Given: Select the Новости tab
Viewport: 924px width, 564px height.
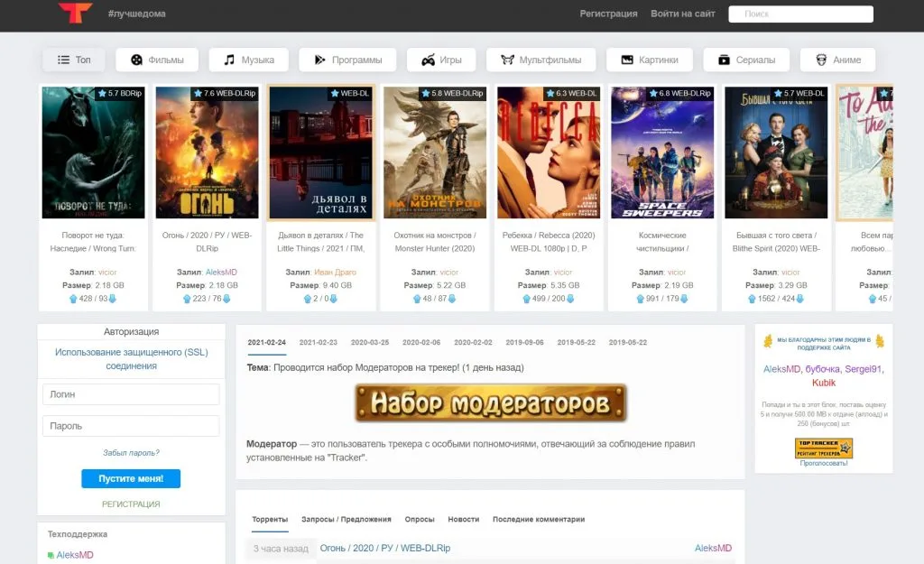Looking at the screenshot, I should click(x=463, y=519).
